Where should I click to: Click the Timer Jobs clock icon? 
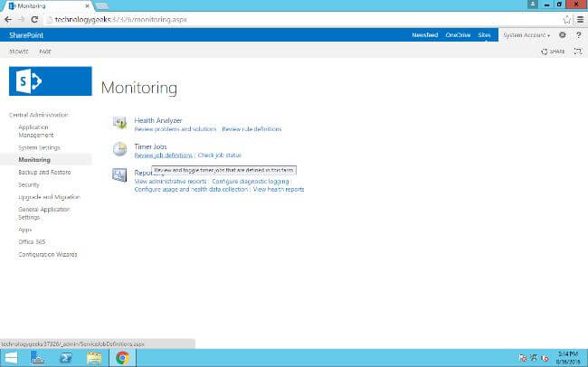point(119,149)
